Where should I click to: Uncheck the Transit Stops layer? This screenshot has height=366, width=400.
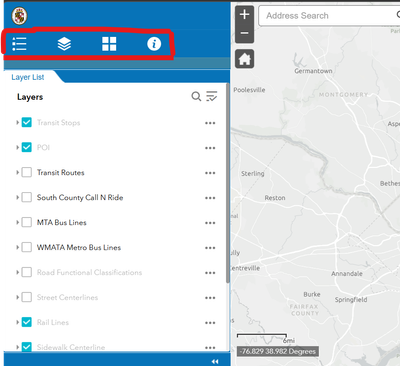(x=27, y=122)
